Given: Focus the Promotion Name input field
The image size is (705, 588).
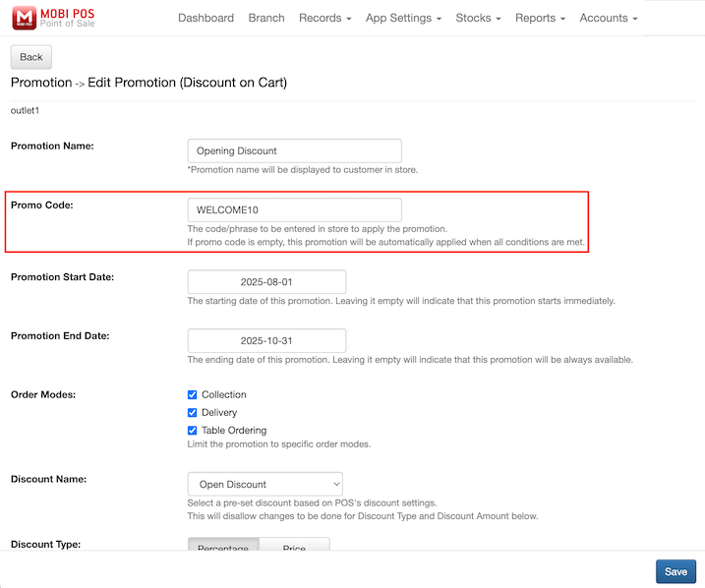Looking at the screenshot, I should [x=295, y=151].
